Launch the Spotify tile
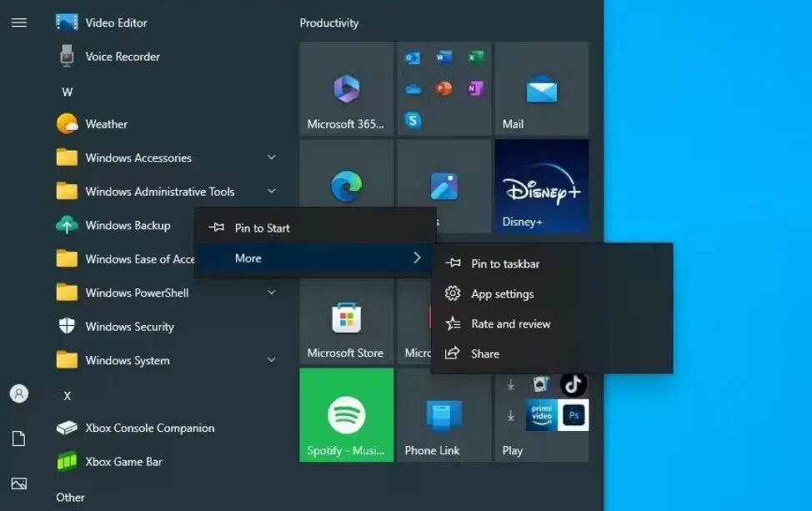 coord(347,414)
